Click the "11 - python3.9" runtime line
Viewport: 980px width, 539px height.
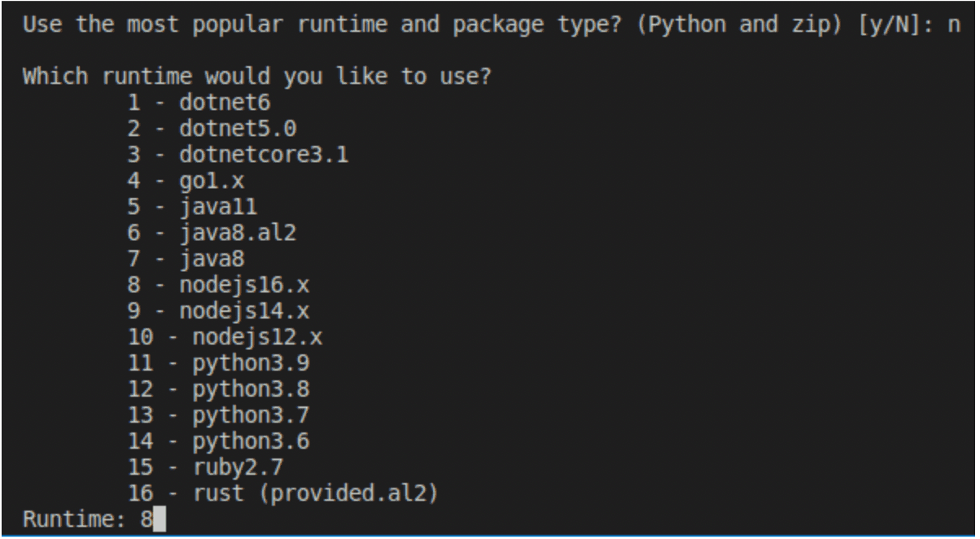pos(218,363)
